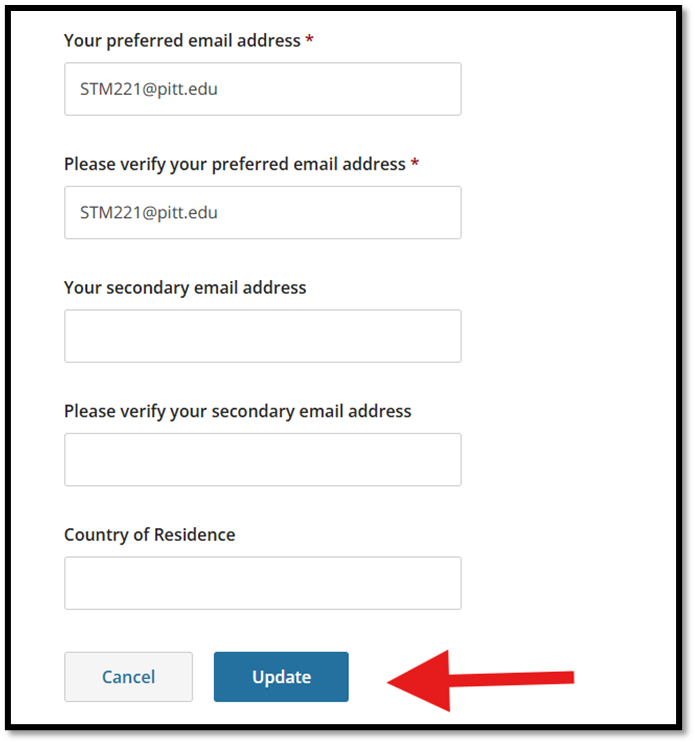Click the "Your preferred email address" label
Image resolution: width=695 pixels, height=743 pixels.
click(x=182, y=41)
